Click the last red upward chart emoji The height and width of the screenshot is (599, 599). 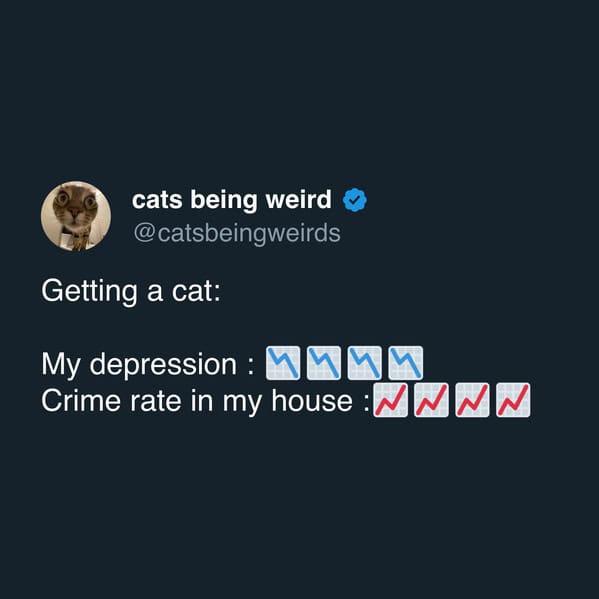tap(513, 400)
